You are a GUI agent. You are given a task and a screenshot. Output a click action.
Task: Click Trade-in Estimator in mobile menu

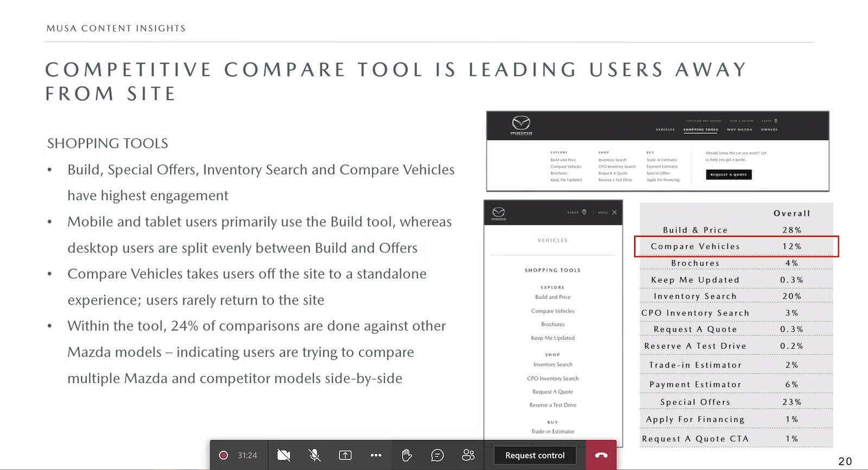pos(553,432)
